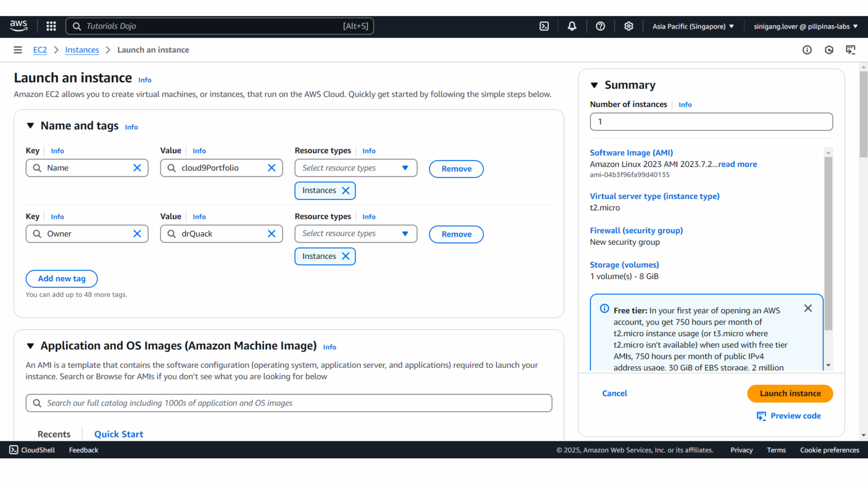Open the AWS services grid menu
Image resolution: width=868 pixels, height=488 pixels.
(x=51, y=26)
